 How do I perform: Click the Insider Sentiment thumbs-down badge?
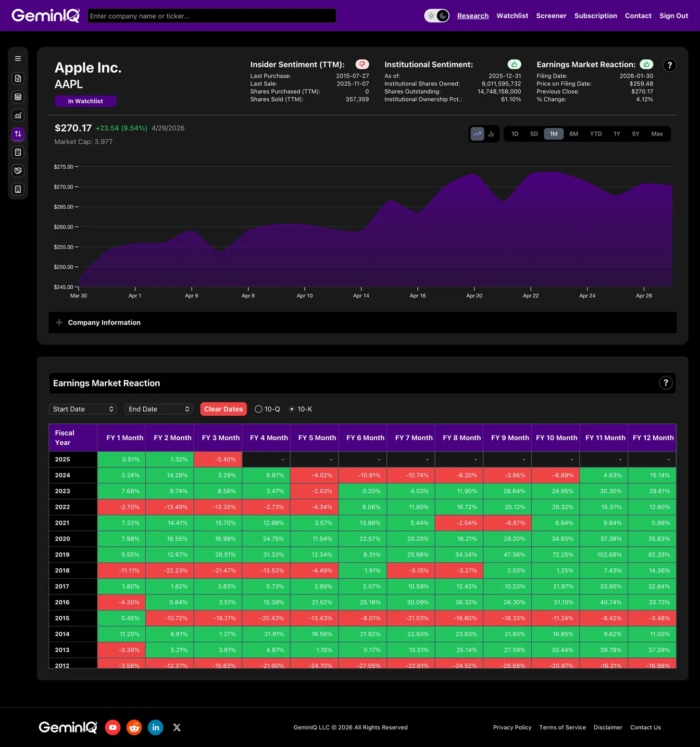tap(362, 64)
